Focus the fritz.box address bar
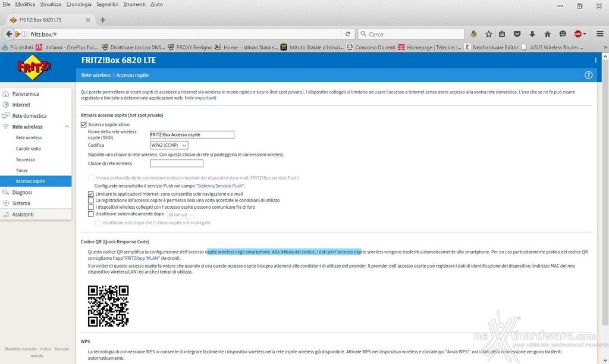This screenshot has height=364, width=609. coord(184,34)
